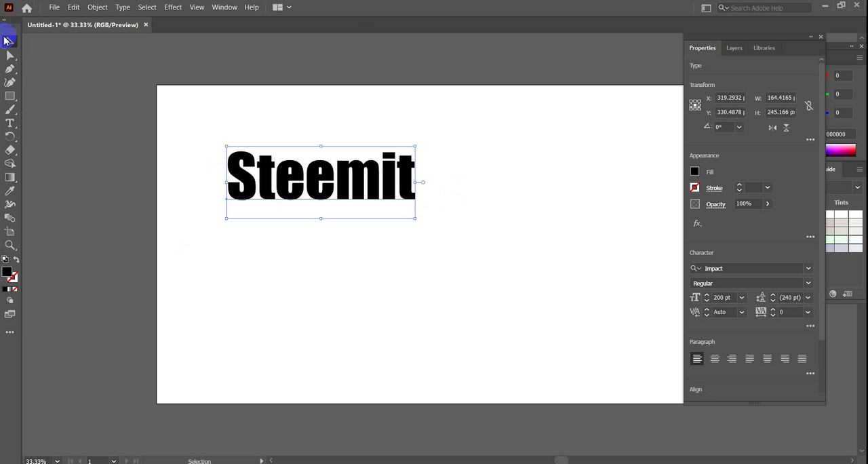Flip horizontally in Transform section
Screen dimensions: 868x464
point(773,128)
